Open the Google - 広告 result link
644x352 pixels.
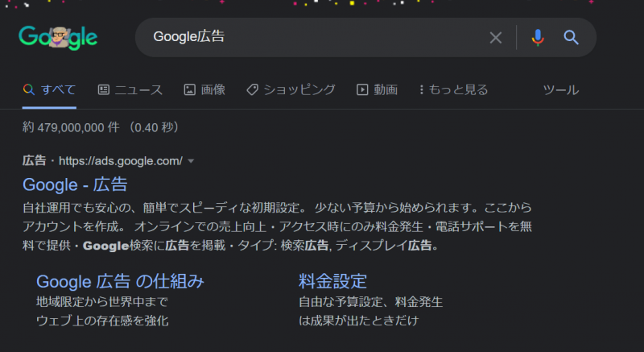click(75, 184)
